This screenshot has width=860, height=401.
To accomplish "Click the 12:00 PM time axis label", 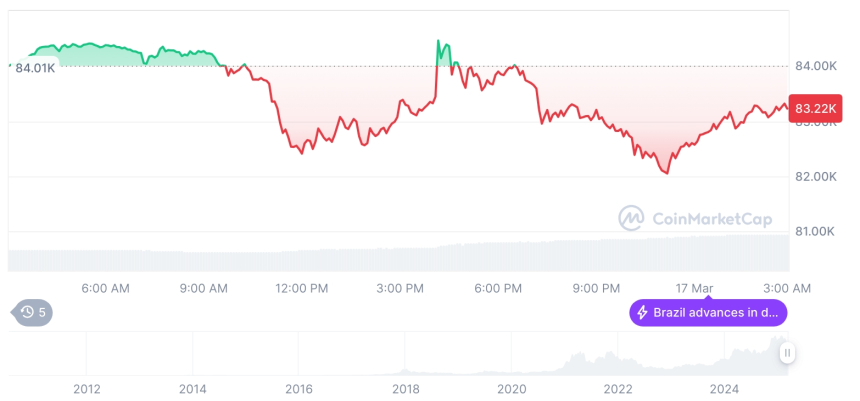I will click(x=303, y=288).
